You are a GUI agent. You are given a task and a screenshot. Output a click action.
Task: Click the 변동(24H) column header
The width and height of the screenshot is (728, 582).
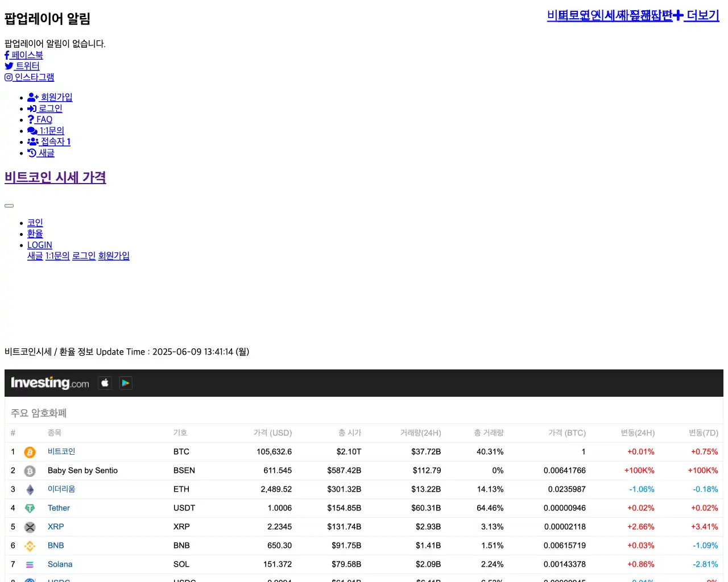coord(638,433)
